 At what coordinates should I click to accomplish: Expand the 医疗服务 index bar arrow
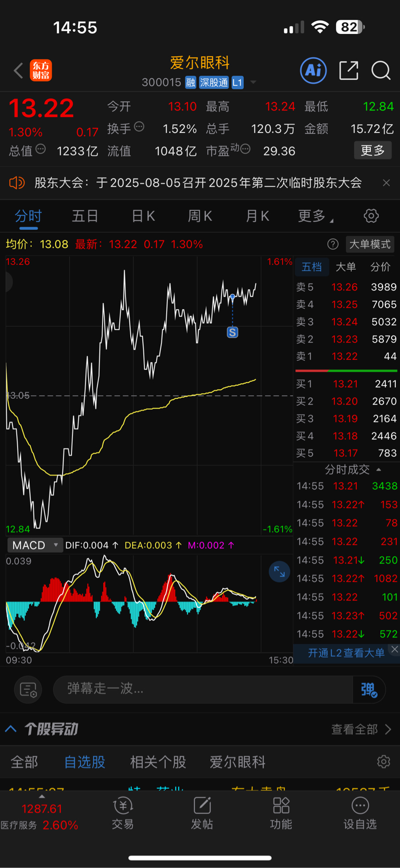[42, 797]
